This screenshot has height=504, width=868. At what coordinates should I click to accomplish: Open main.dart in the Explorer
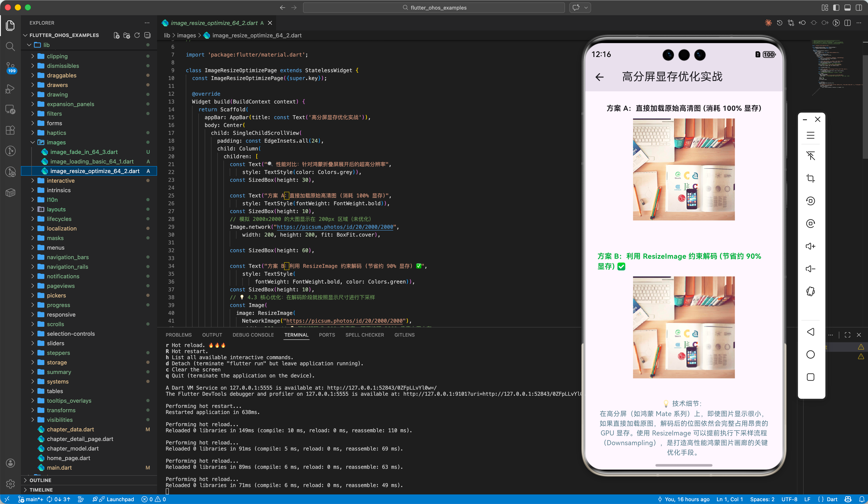(x=59, y=467)
